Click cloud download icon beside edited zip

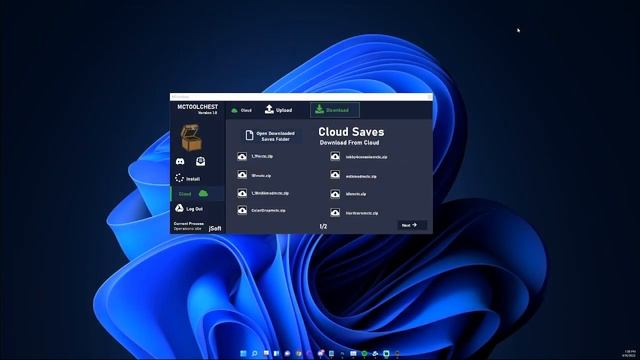click(335, 176)
